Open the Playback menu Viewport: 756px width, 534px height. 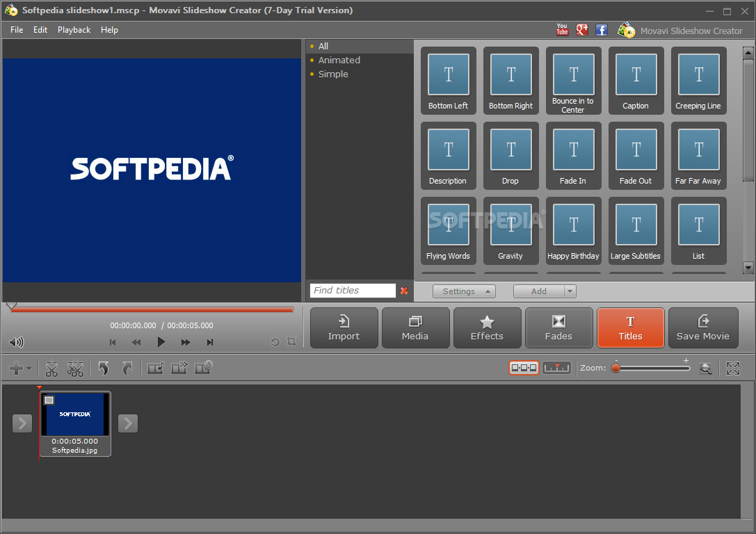pos(74,30)
